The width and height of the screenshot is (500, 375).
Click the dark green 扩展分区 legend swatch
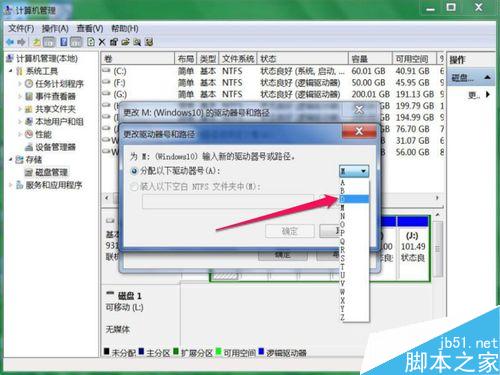[175, 351]
